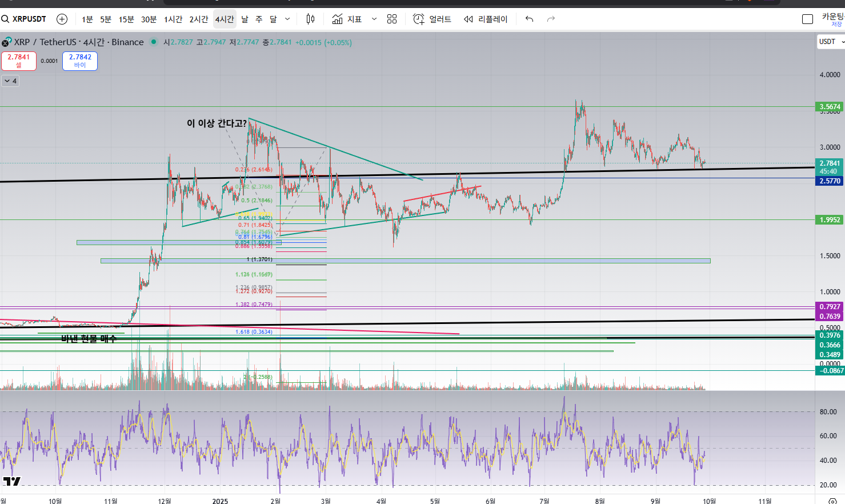Expand more timeframes chevron after 달

(287, 19)
